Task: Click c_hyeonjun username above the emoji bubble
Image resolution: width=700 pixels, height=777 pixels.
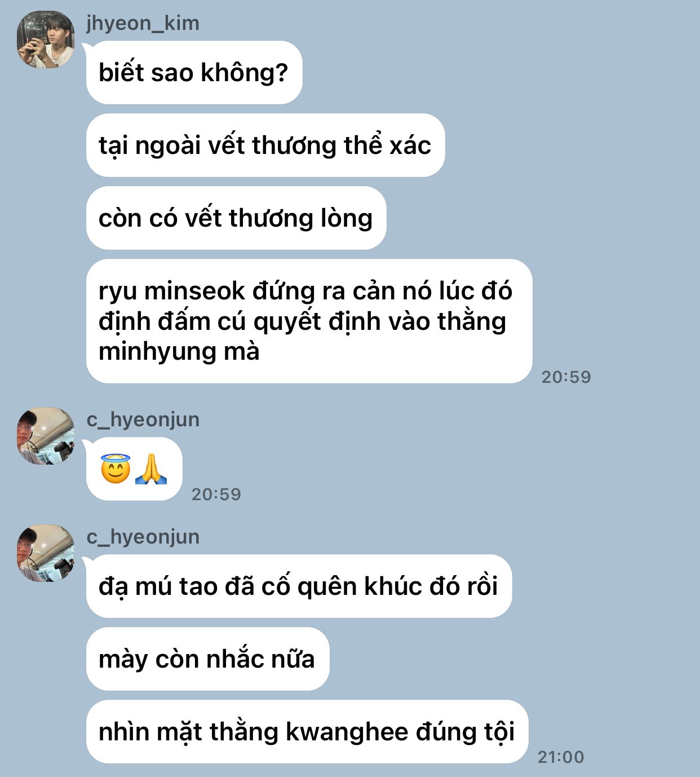Action: (x=143, y=420)
